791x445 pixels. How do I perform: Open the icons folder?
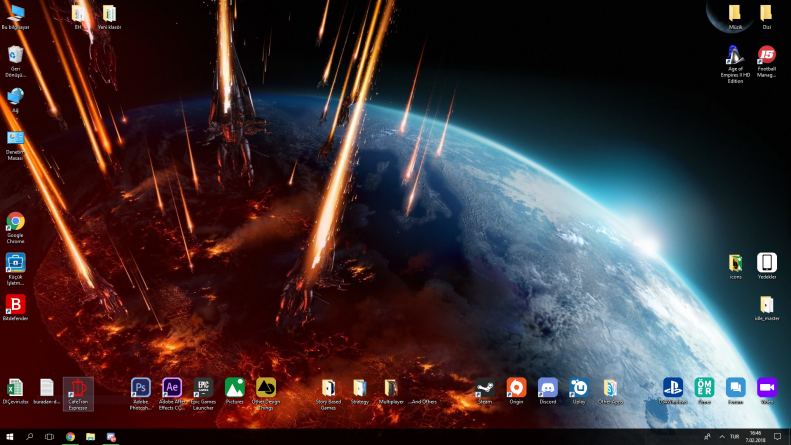pyautogui.click(x=735, y=266)
